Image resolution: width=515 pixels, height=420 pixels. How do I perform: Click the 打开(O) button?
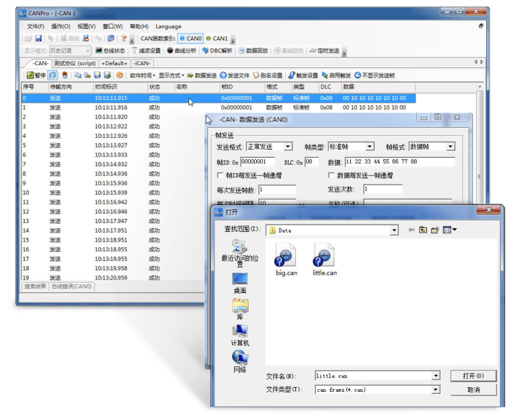coord(473,375)
